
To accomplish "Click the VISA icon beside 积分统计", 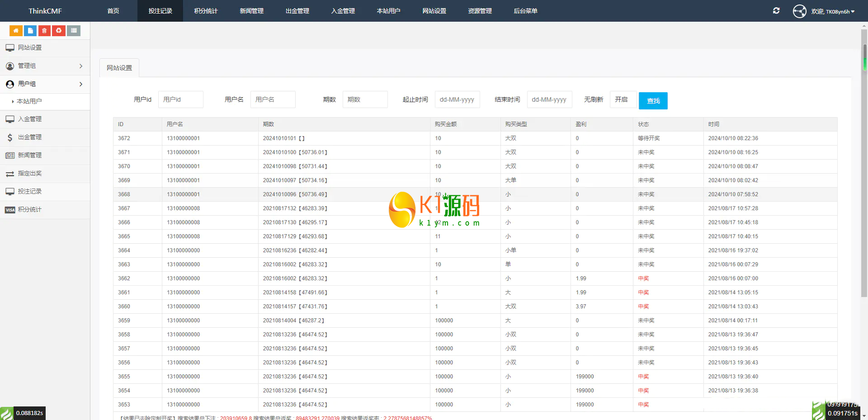I will coord(10,210).
